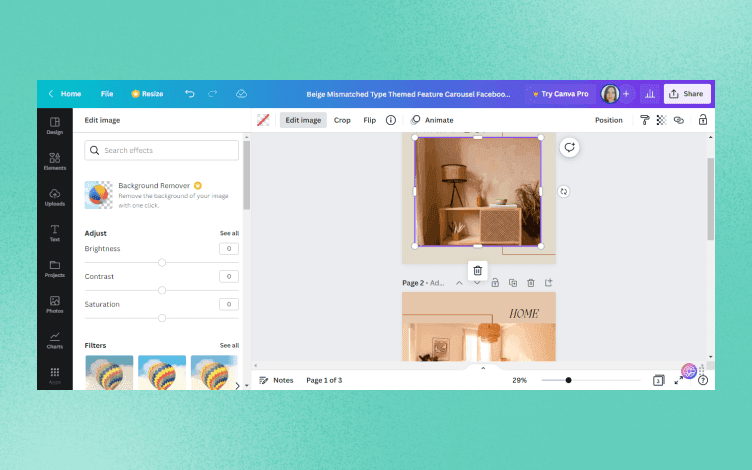The width and height of the screenshot is (752, 470).
Task: Open the help question mark icon
Action: [x=703, y=380]
